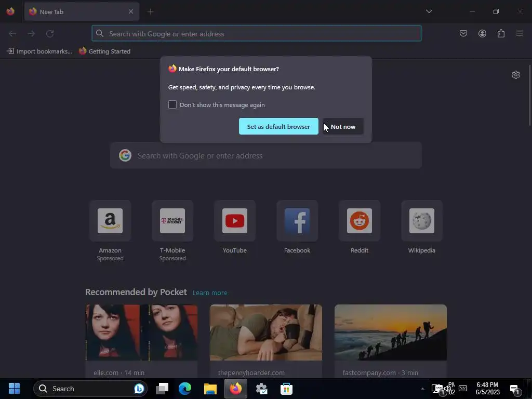The height and width of the screenshot is (399, 532).
Task: Dismiss dialog with Not now
Action: point(343,127)
